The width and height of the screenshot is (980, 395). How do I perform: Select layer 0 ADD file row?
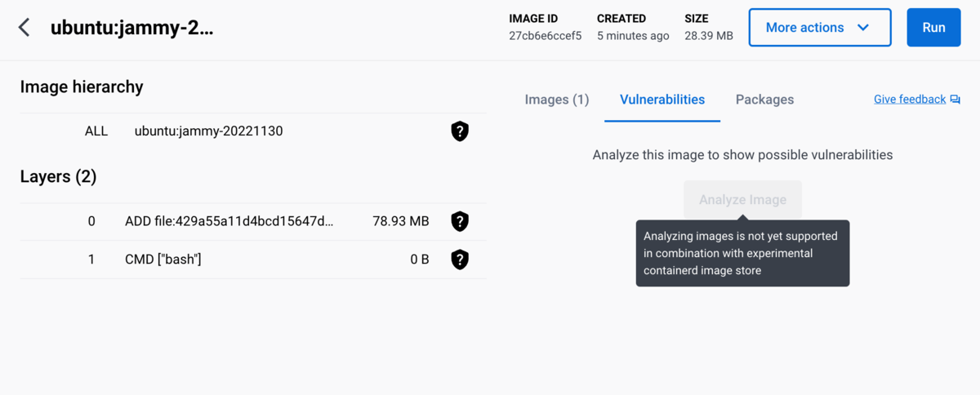pos(253,221)
